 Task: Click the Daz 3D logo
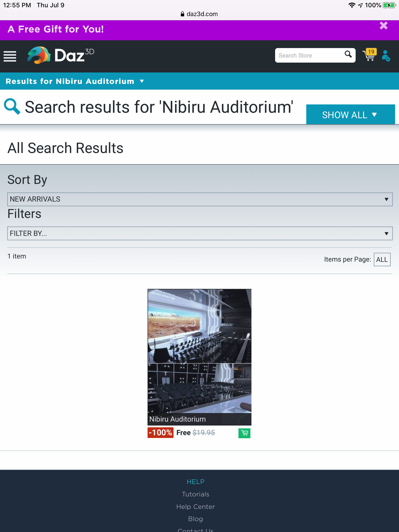pos(61,55)
